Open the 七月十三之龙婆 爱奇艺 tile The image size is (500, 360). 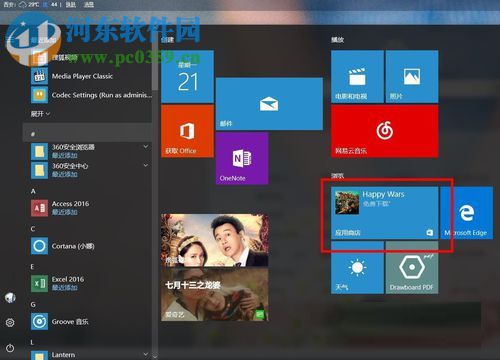(215, 295)
